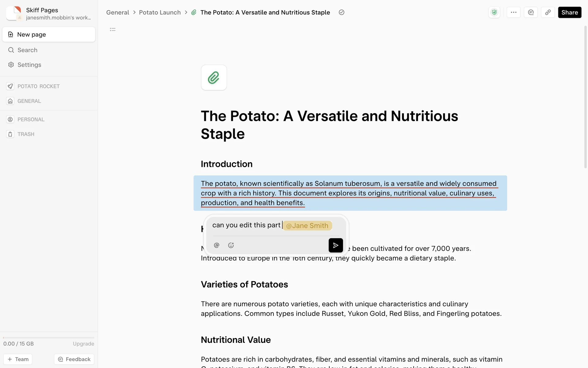Click the paperclip page icon above title
Image resolution: width=588 pixels, height=368 pixels.
[214, 78]
